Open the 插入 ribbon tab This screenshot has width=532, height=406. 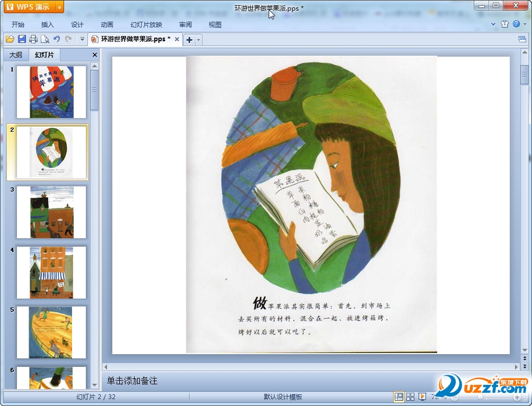(x=48, y=25)
